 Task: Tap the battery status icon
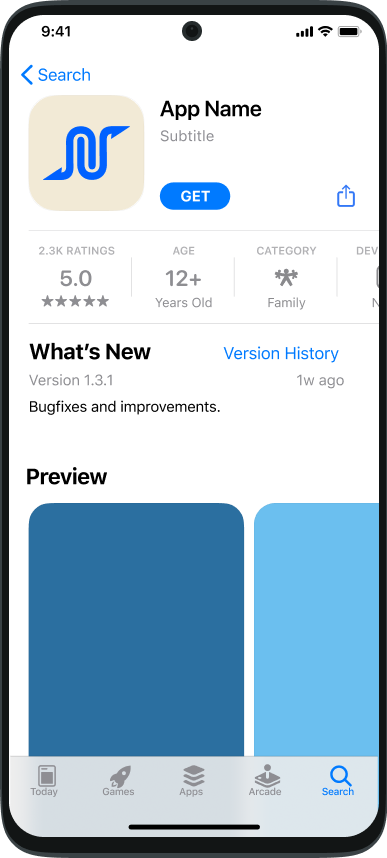349,32
